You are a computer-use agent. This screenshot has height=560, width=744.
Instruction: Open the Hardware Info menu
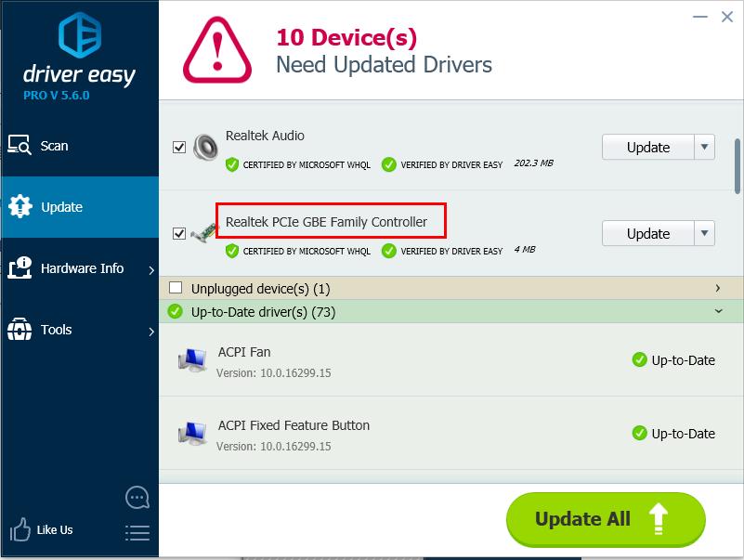(x=82, y=268)
